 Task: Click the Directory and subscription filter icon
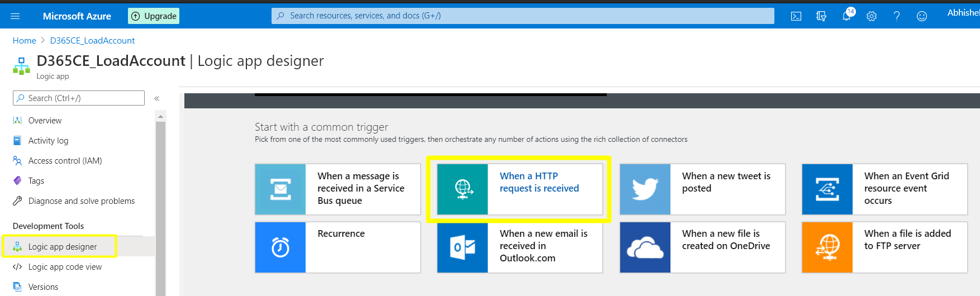coord(821,16)
